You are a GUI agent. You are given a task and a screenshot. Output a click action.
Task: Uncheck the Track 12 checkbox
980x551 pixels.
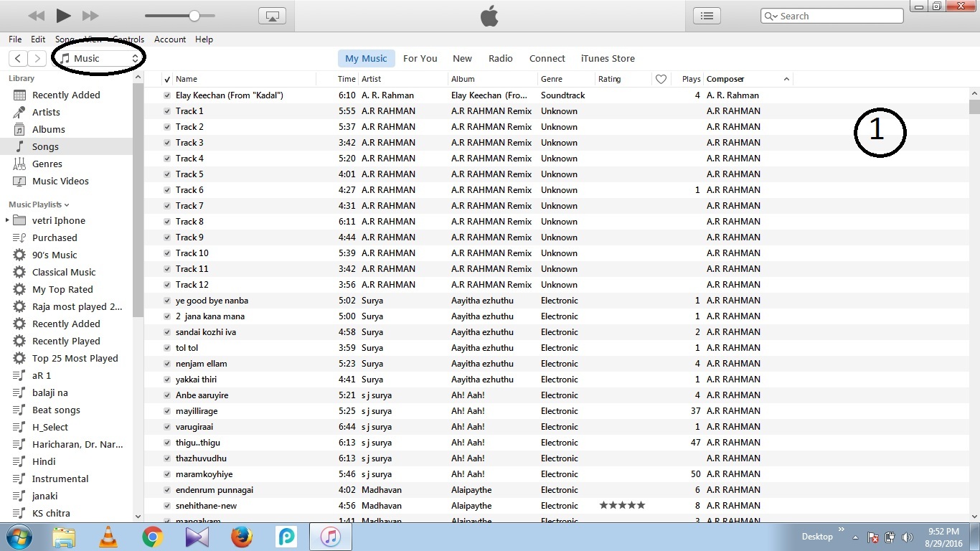[167, 285]
